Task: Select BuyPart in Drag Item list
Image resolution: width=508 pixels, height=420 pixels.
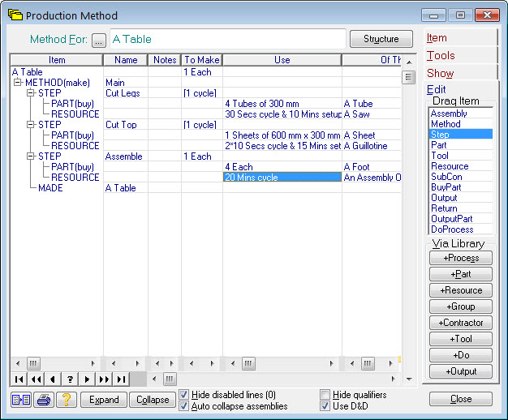Action: 461,186
